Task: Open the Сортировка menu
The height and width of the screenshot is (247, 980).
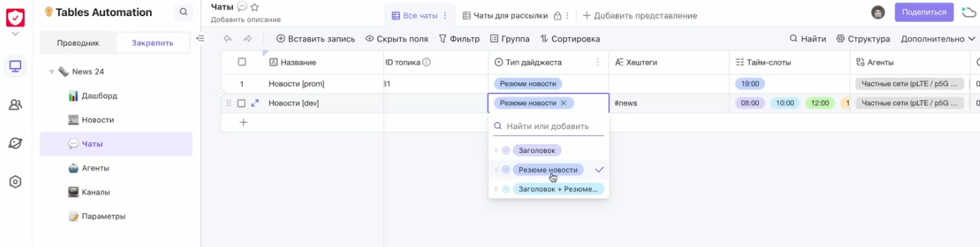Action: point(570,39)
